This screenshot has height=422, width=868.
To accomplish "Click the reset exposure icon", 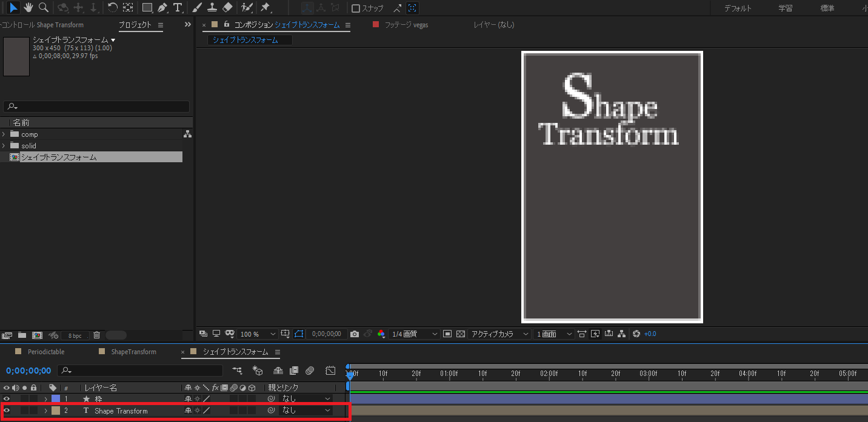I will (x=636, y=334).
